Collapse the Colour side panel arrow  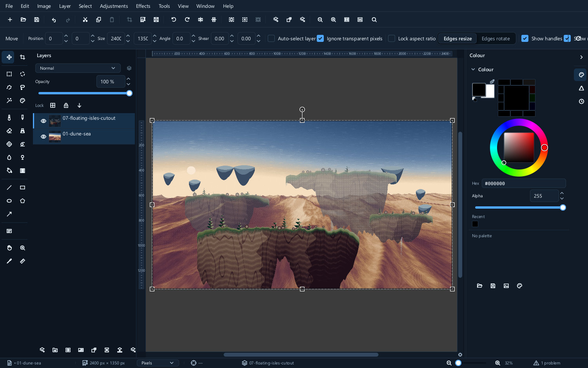pos(581,57)
